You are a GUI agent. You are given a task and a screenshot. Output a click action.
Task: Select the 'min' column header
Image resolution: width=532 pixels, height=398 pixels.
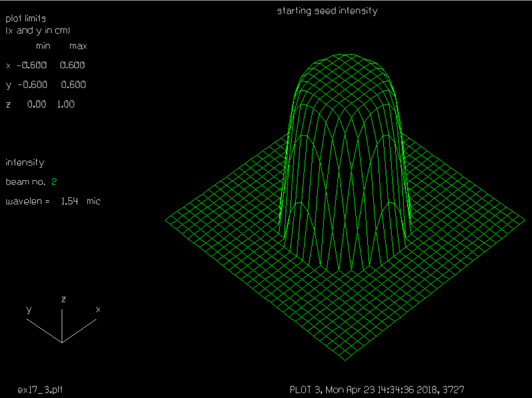pos(43,46)
